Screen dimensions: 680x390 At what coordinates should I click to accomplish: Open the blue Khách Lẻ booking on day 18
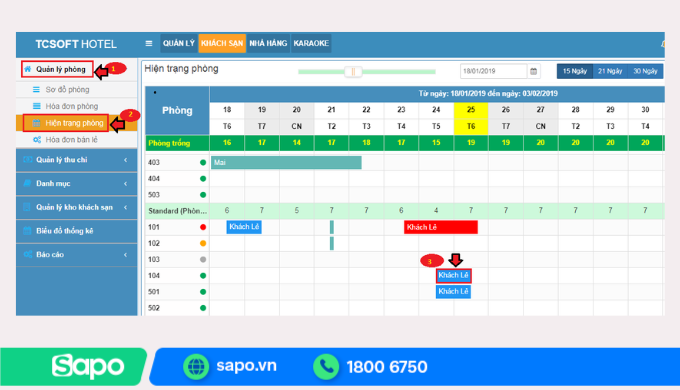pyautogui.click(x=244, y=227)
